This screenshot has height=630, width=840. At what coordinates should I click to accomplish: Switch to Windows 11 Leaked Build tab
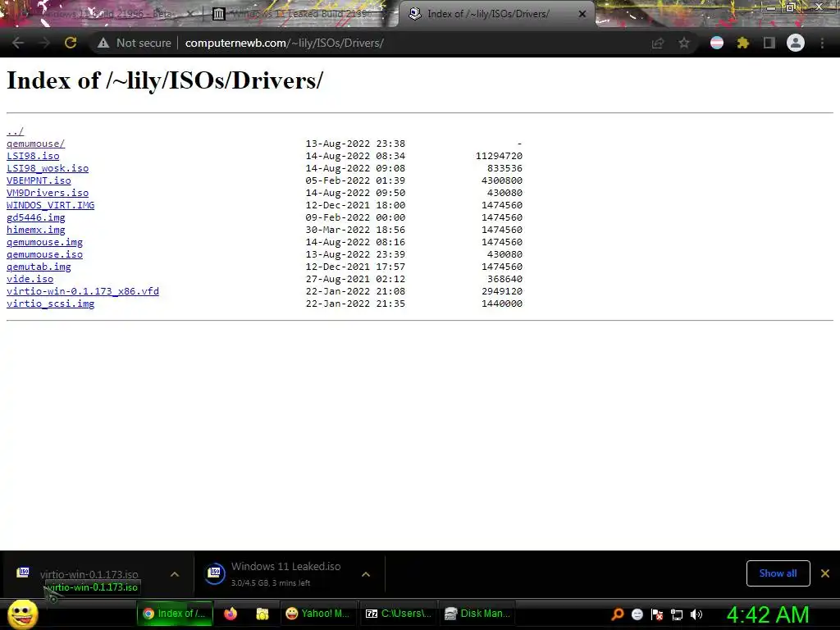point(299,14)
